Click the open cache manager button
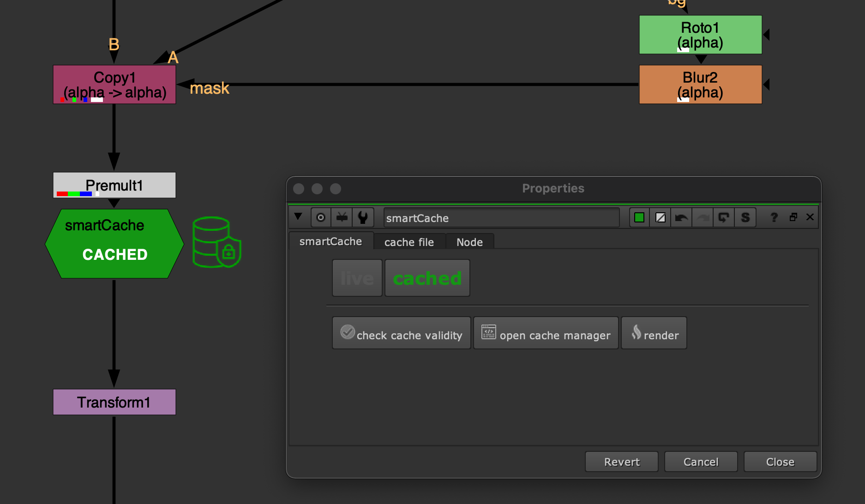865x504 pixels. (x=546, y=333)
